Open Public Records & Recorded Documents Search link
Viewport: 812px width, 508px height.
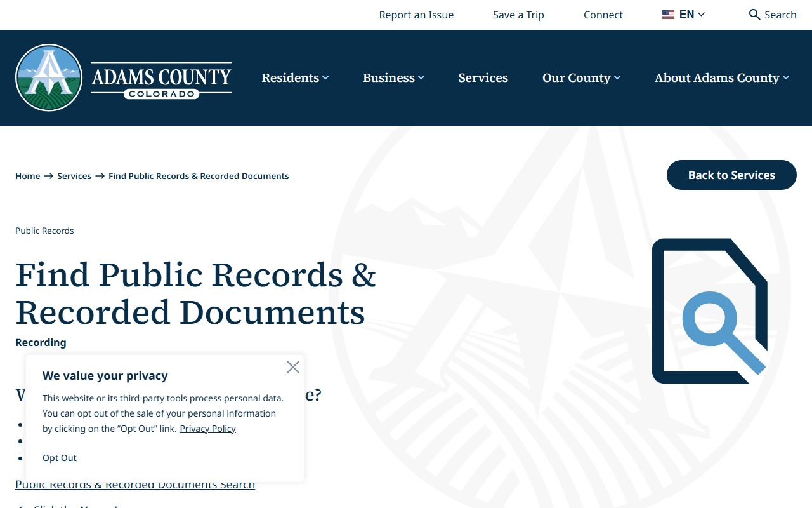(x=135, y=485)
